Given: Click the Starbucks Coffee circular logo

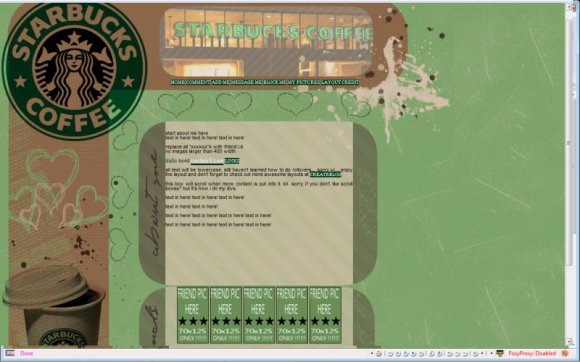Looking at the screenshot, I should click(74, 71).
